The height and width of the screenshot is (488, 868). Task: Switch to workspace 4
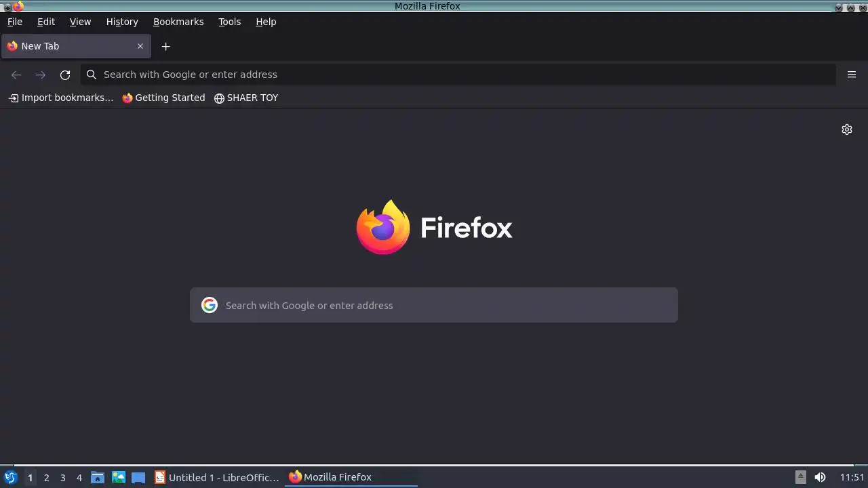coord(79,477)
